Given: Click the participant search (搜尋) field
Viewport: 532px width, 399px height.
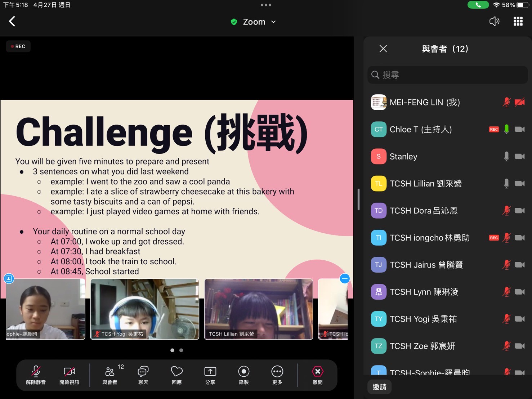Looking at the screenshot, I should tap(447, 75).
